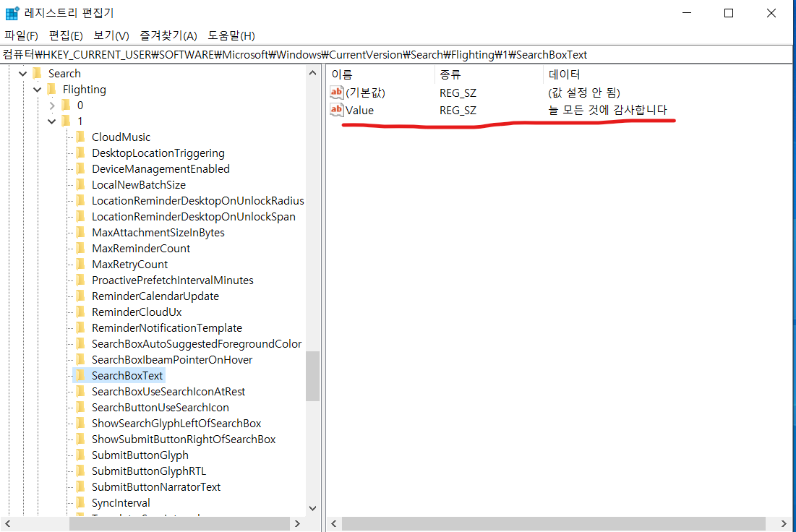Select the SubmitButtonGlyphRTL key

click(149, 471)
